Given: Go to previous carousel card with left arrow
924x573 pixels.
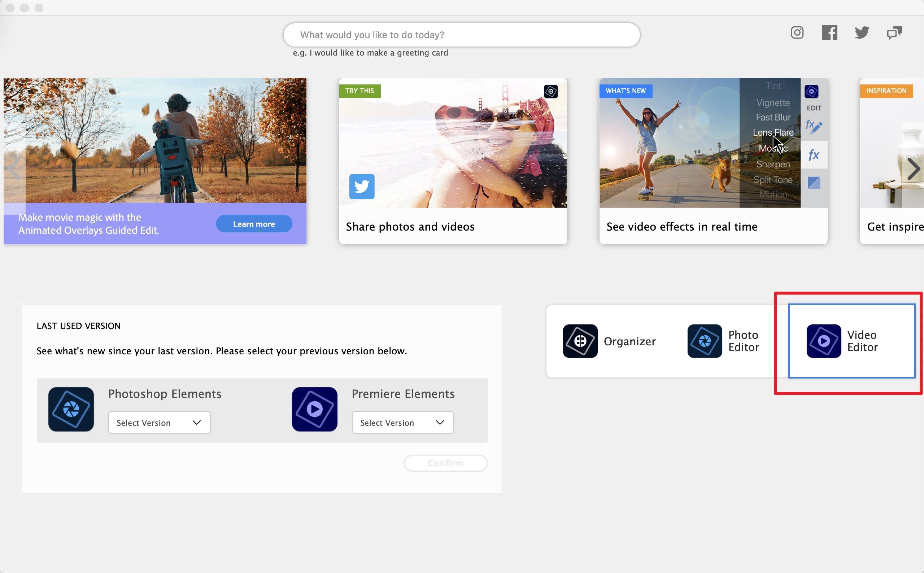Looking at the screenshot, I should pyautogui.click(x=14, y=169).
